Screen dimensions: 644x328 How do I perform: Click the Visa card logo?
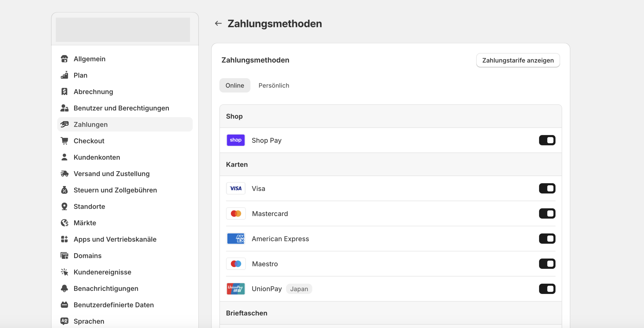pyautogui.click(x=236, y=188)
